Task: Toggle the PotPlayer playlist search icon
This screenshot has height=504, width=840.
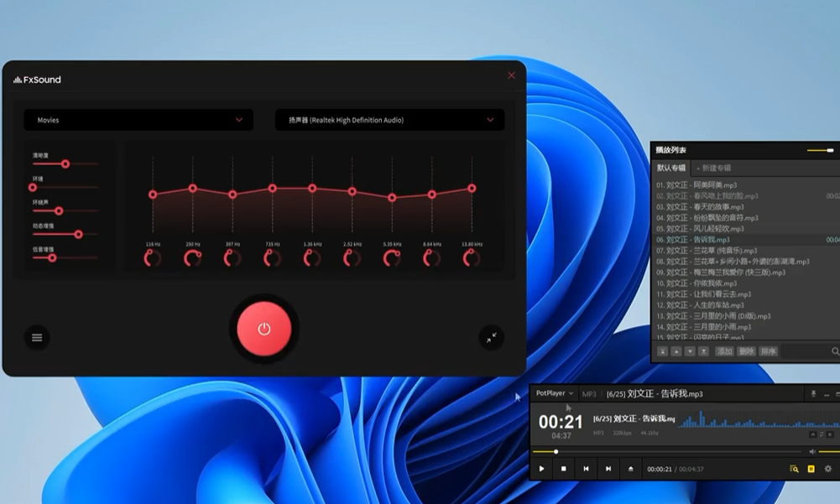Action: coord(794,469)
